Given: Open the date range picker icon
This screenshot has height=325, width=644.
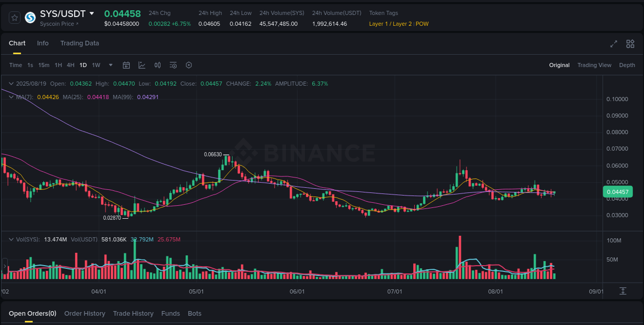Looking at the screenshot, I should (x=126, y=65).
